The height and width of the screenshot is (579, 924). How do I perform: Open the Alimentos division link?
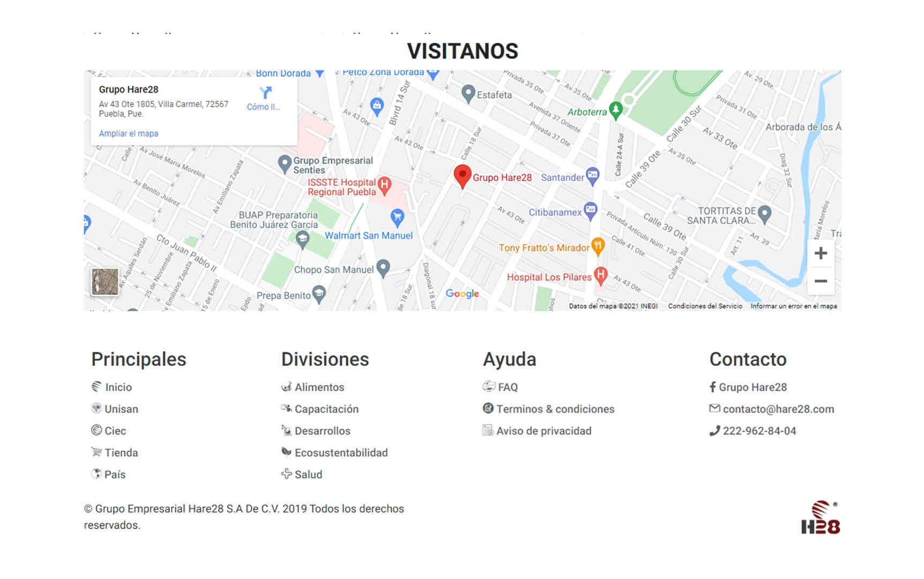(x=319, y=387)
